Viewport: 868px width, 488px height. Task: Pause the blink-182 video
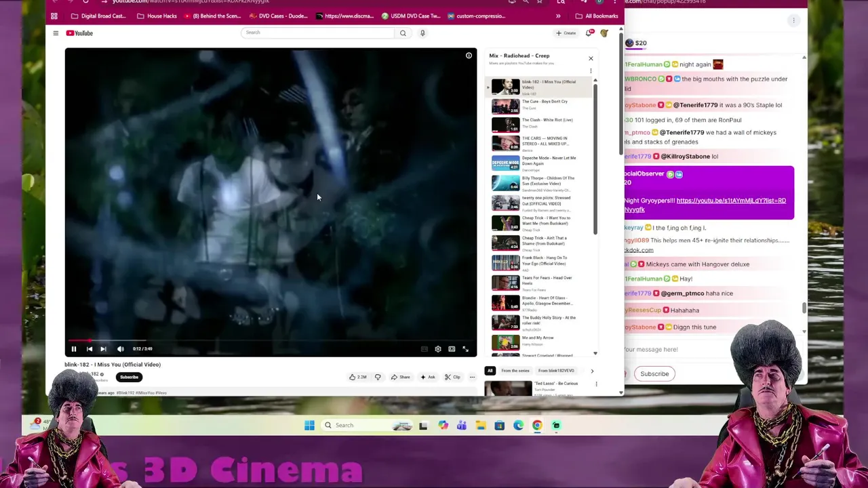[x=74, y=349]
